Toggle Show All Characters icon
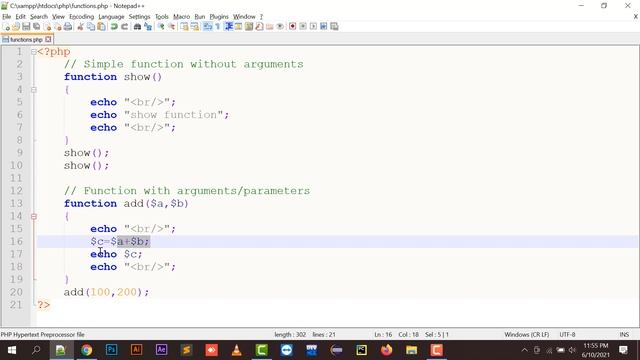The image size is (640, 360). click(x=218, y=27)
